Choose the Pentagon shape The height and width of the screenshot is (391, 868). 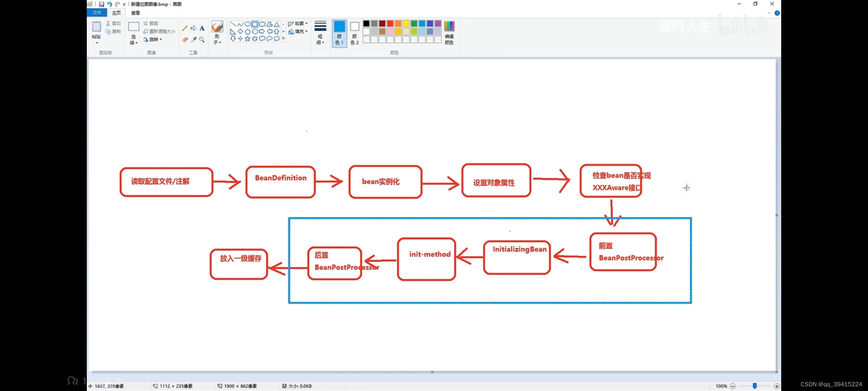coord(247,31)
